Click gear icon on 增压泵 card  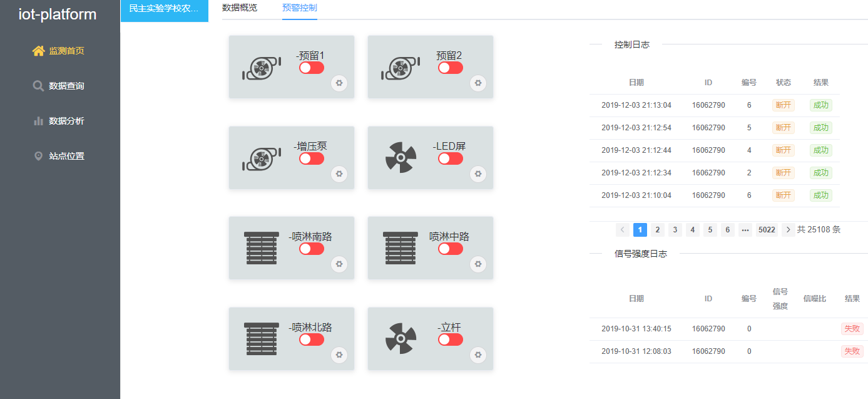pos(339,174)
